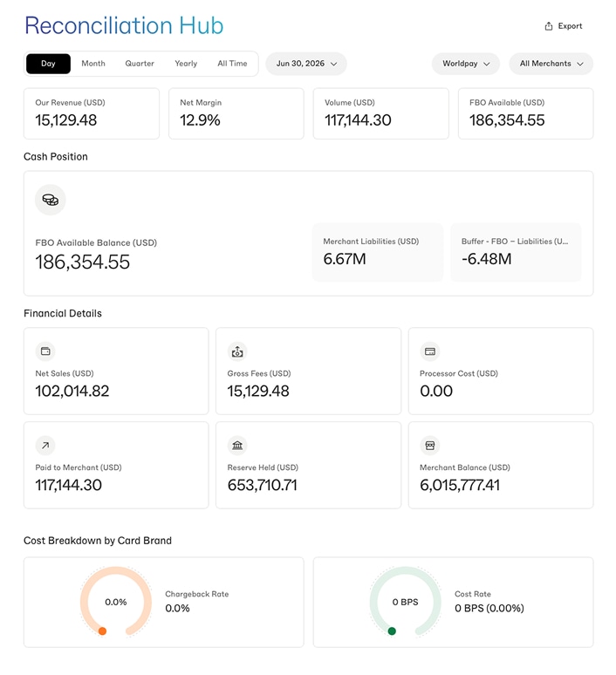
Task: Click the Reconciliation Hub page title
Action: pos(124,25)
